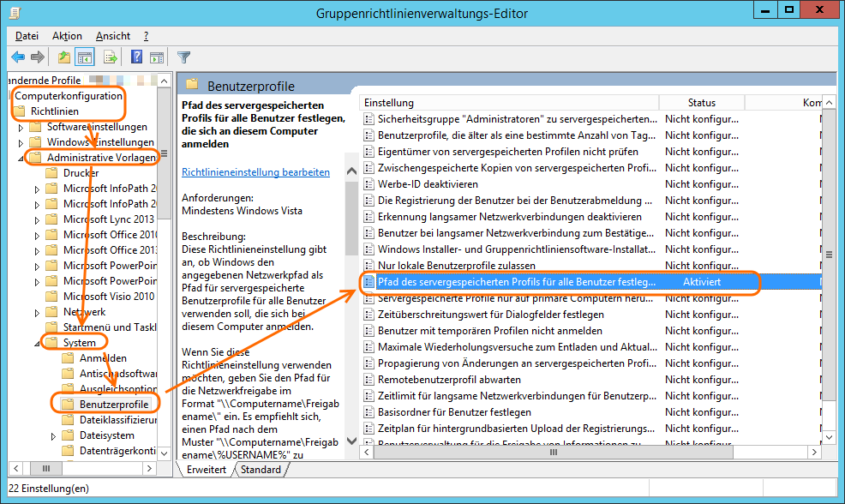Collapse the System folder node
Image resolution: width=845 pixels, height=504 pixels.
pos(37,343)
